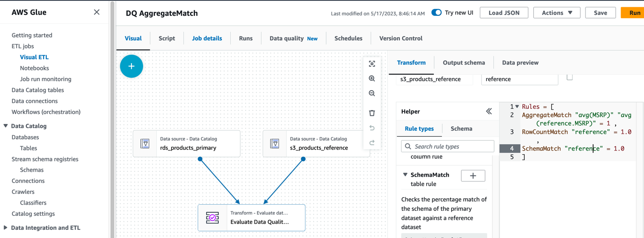Open the Data quality tab
The width and height of the screenshot is (644, 238).
click(293, 38)
